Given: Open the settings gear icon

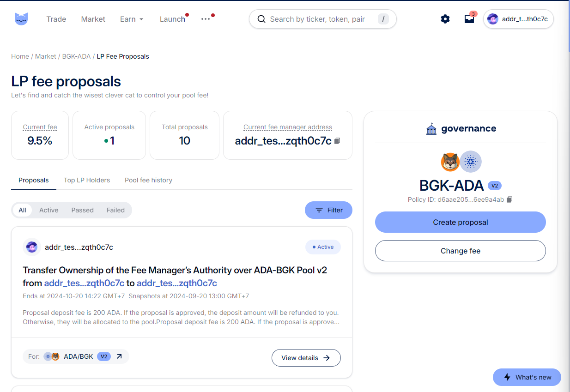Looking at the screenshot, I should 445,19.
